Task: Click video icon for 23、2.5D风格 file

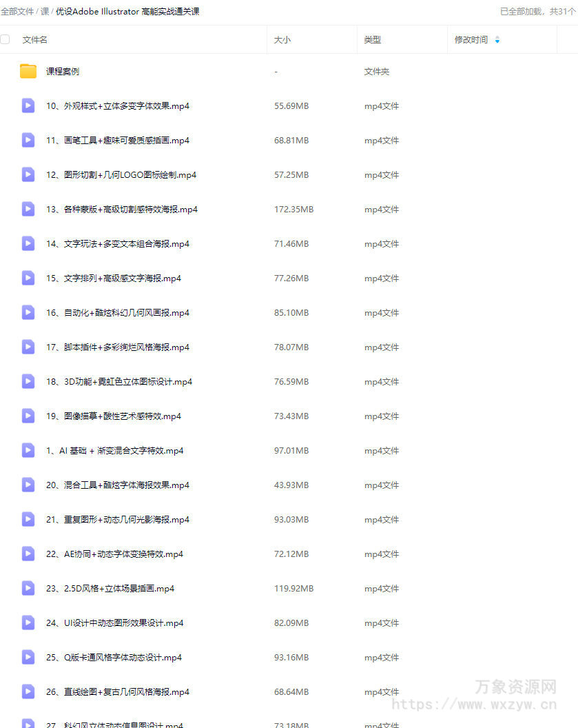Action: tap(28, 588)
